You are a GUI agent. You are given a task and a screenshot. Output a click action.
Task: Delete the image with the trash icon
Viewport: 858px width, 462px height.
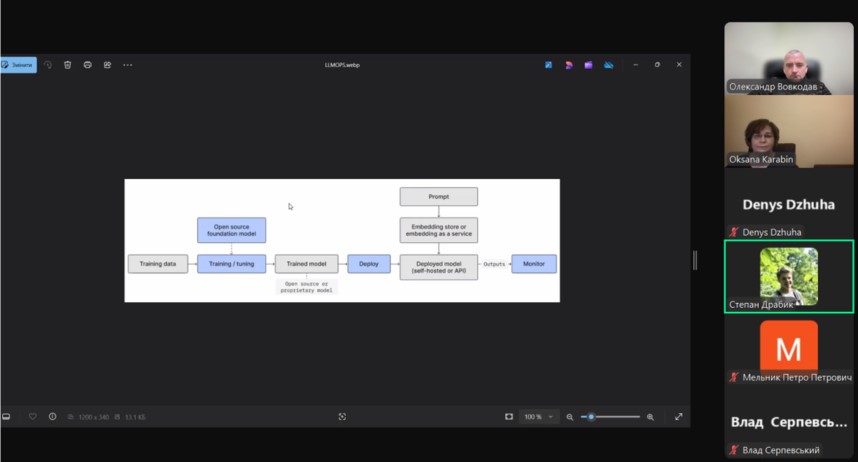pos(68,64)
